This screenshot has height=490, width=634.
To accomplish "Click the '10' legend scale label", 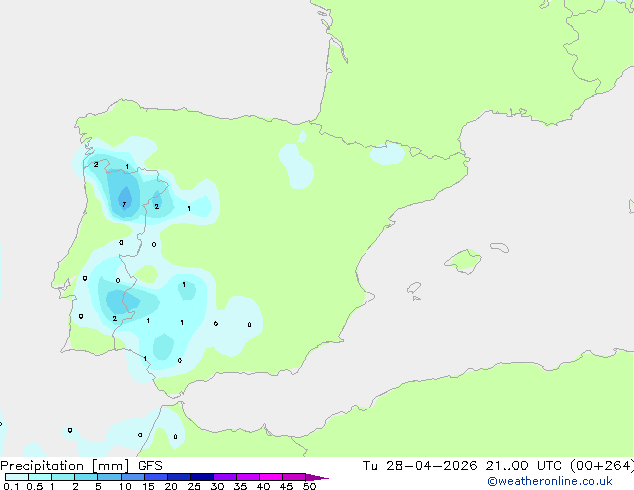I will 125,486.
